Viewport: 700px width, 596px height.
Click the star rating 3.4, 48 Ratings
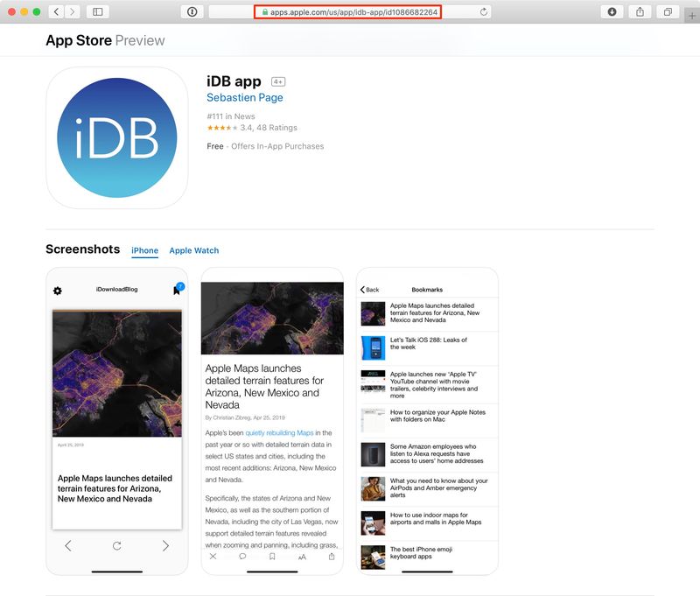pos(252,128)
